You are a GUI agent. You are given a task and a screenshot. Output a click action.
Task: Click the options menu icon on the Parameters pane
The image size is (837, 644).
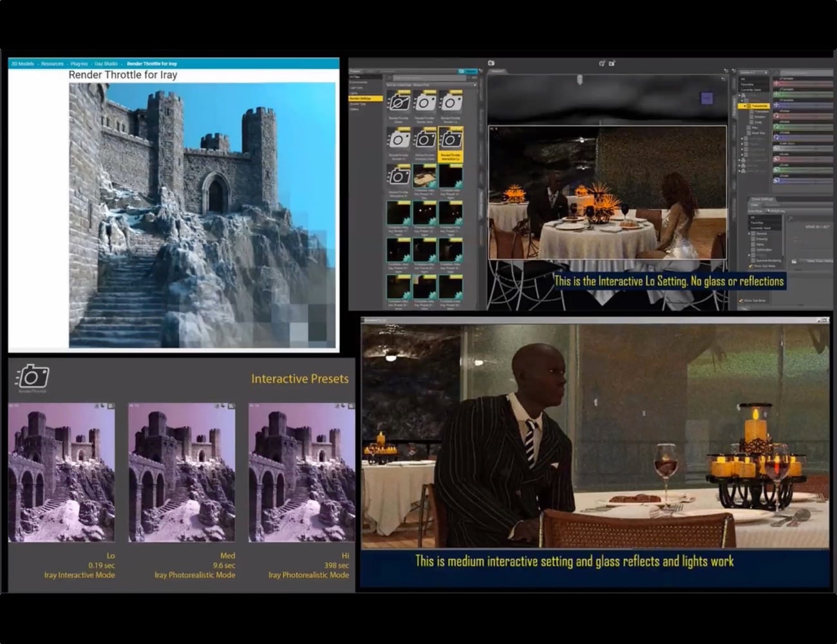tap(766, 71)
